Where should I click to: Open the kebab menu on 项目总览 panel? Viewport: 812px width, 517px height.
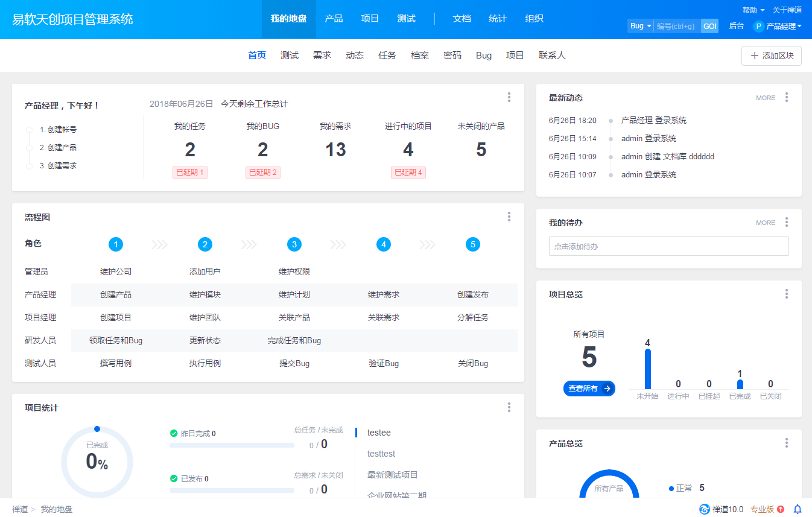(x=786, y=294)
